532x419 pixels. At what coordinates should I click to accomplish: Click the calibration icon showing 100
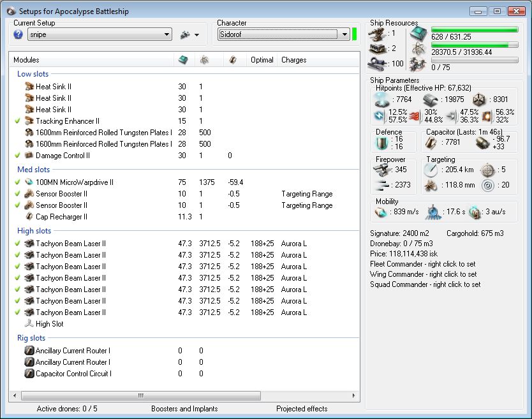coord(377,64)
